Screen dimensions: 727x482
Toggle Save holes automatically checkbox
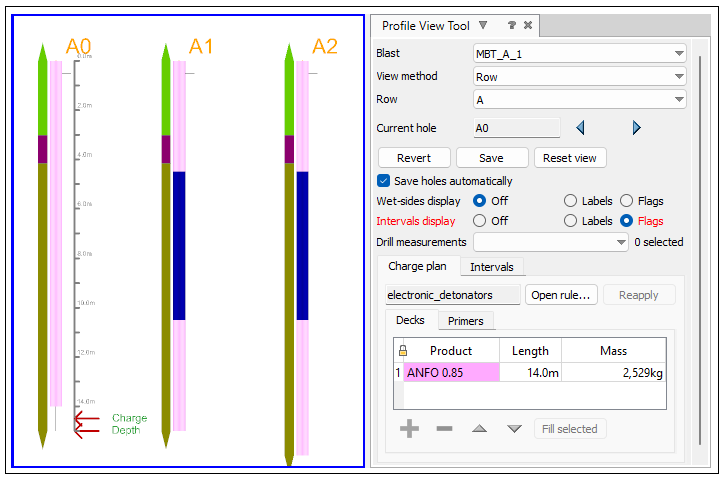click(x=383, y=181)
